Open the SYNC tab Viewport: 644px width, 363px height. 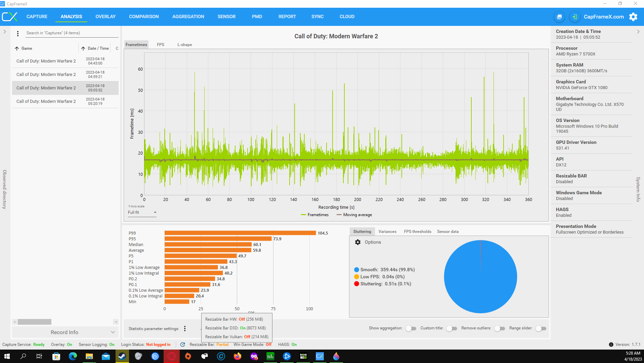(317, 17)
